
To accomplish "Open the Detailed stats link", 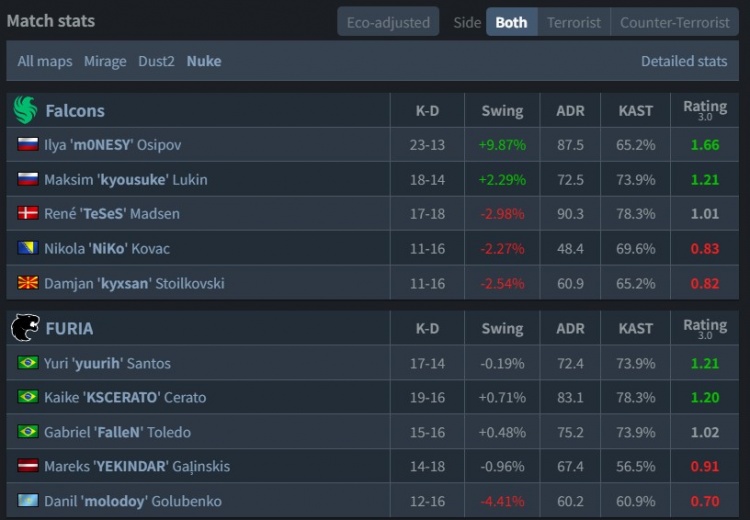I will point(684,61).
